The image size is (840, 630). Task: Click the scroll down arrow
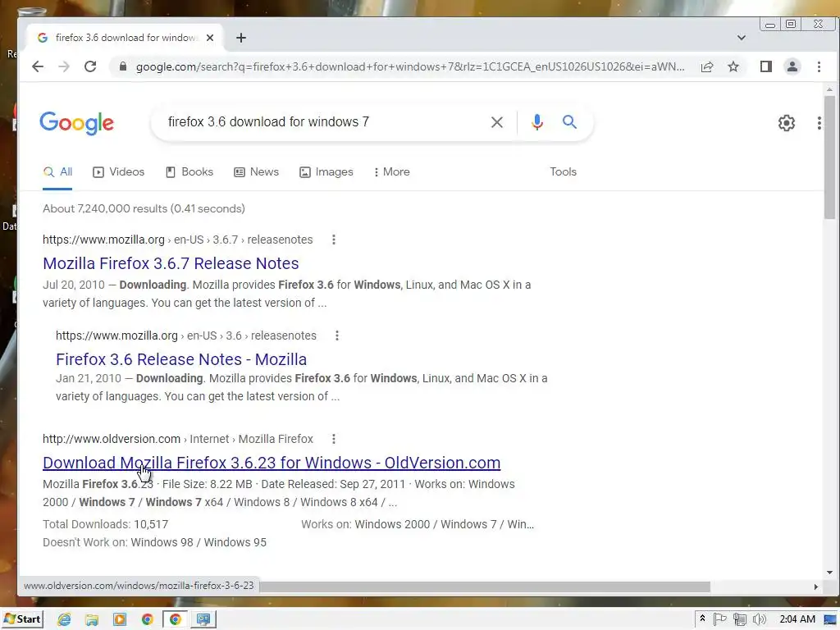tap(829, 572)
